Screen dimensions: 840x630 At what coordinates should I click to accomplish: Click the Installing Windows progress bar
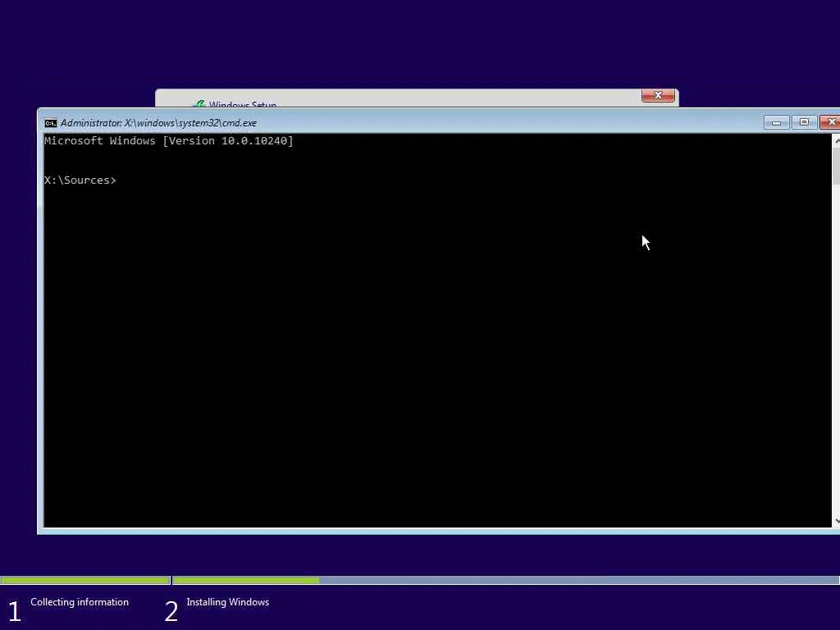click(x=505, y=580)
